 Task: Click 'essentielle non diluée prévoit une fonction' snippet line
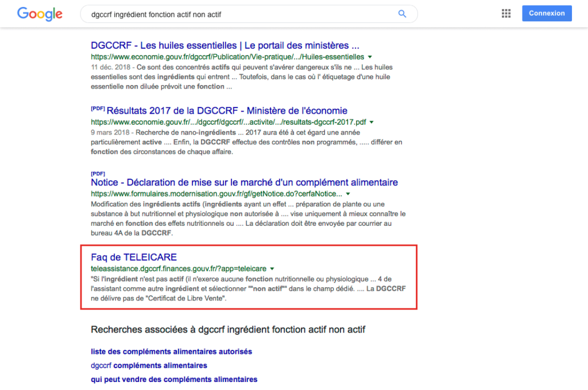(161, 87)
